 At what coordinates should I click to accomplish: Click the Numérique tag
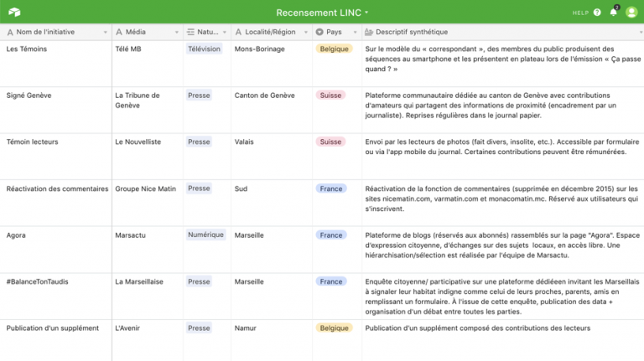[205, 235]
